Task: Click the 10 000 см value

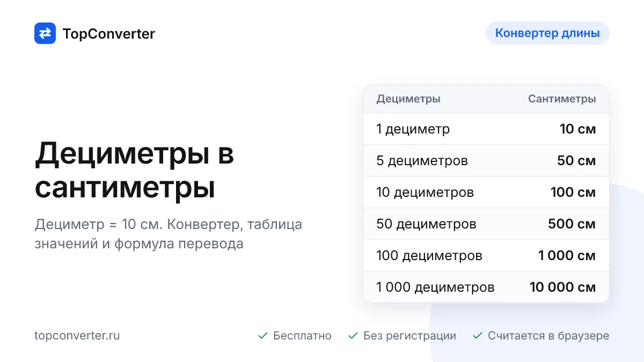Action: (x=563, y=287)
